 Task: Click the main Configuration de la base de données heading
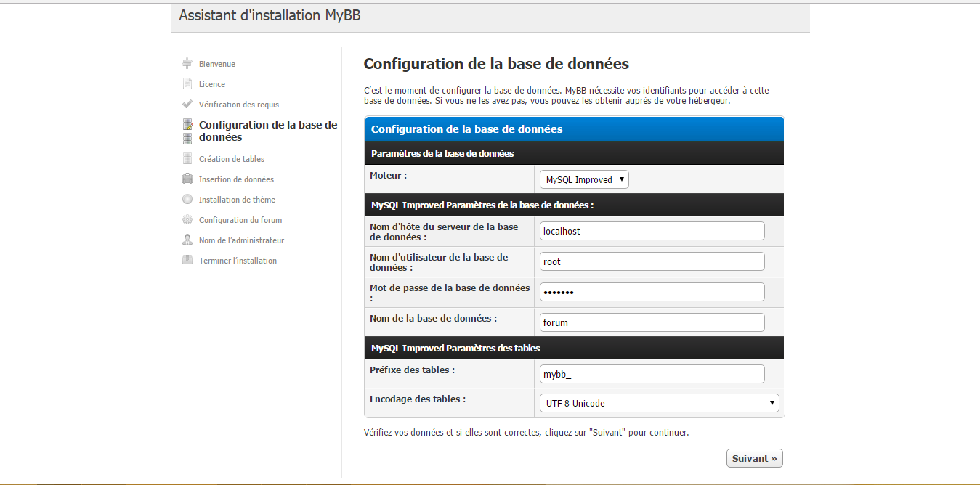click(x=496, y=63)
